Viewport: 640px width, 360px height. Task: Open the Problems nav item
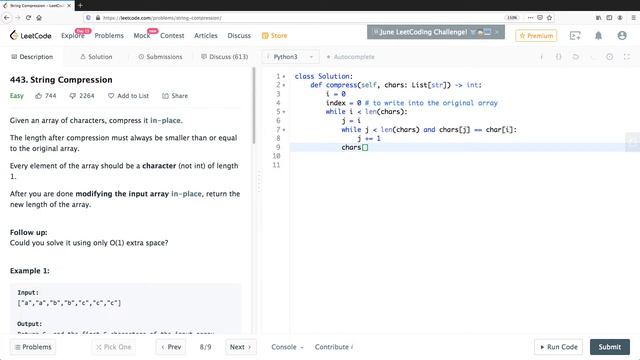point(109,36)
